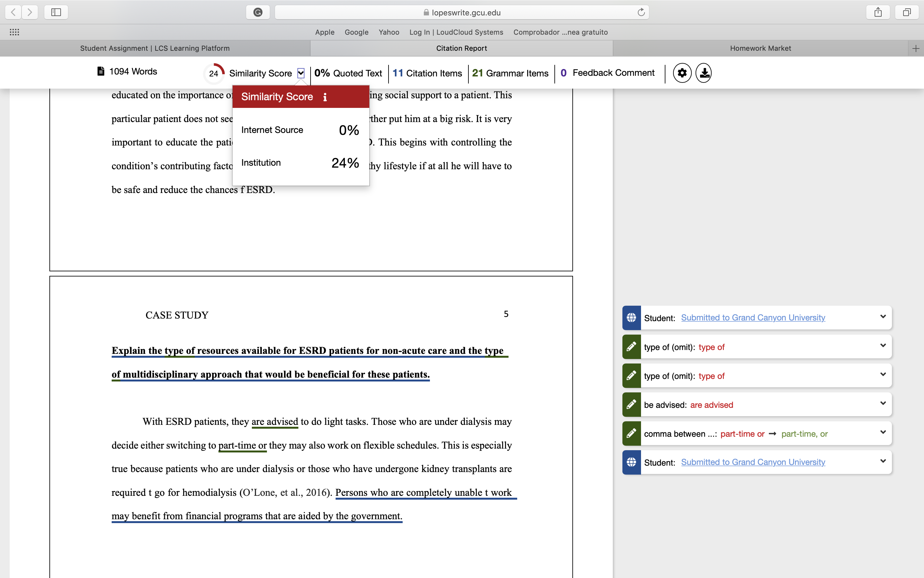Image resolution: width=924 pixels, height=578 pixels.
Task: Download the report with the download icon
Action: tap(703, 73)
